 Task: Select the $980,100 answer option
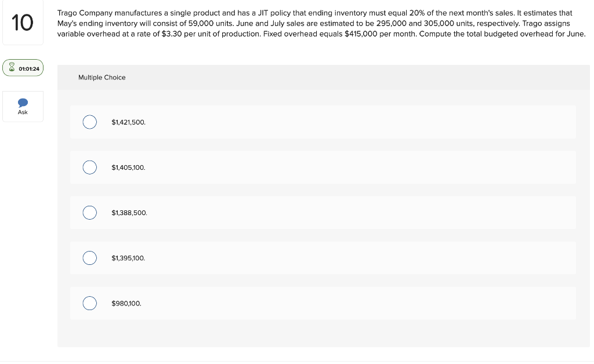89,303
